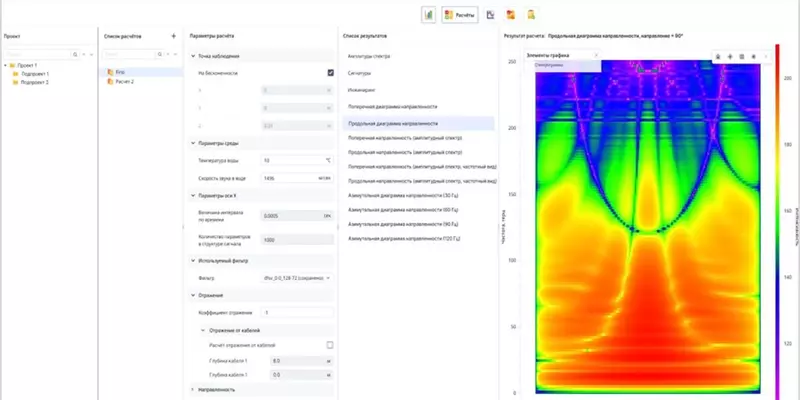The height and width of the screenshot is (400, 800).
Task: Uncheck the На бесконечности checkbox
Action: coord(330,73)
